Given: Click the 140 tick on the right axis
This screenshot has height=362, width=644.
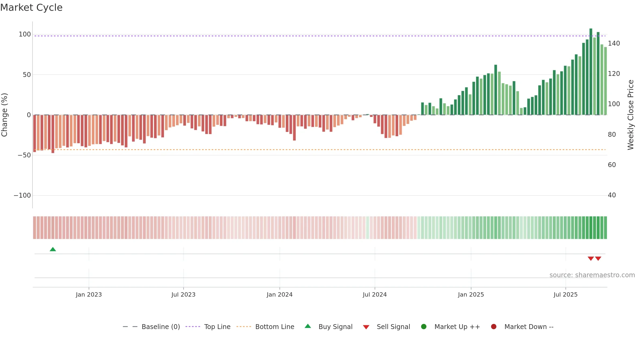Looking at the screenshot, I should point(614,43).
